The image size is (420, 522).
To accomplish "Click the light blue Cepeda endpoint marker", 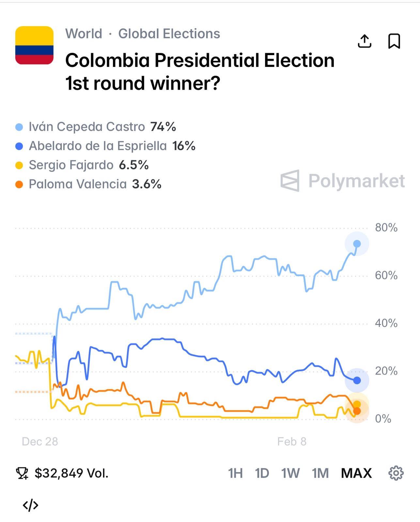I will [357, 244].
